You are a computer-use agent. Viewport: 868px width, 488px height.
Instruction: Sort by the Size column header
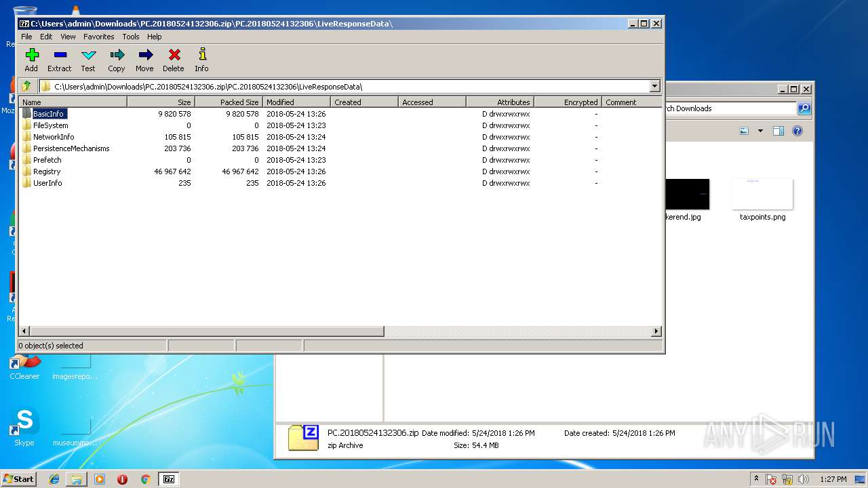(x=161, y=102)
